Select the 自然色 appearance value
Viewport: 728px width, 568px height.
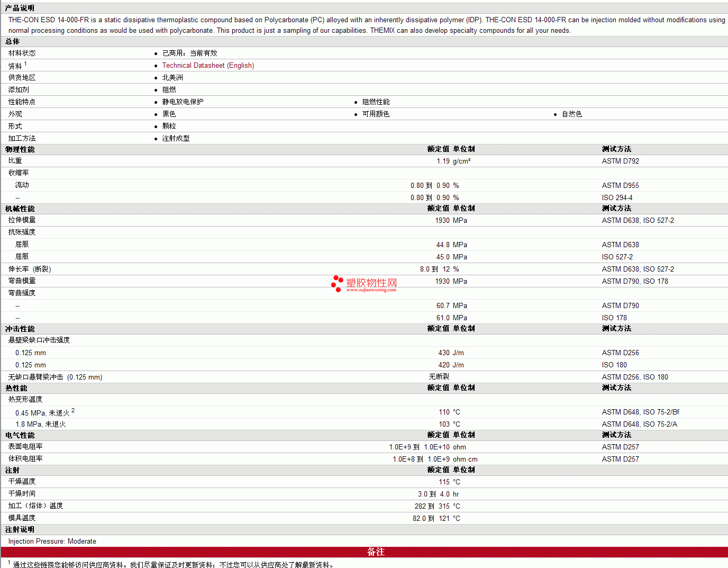(x=572, y=114)
